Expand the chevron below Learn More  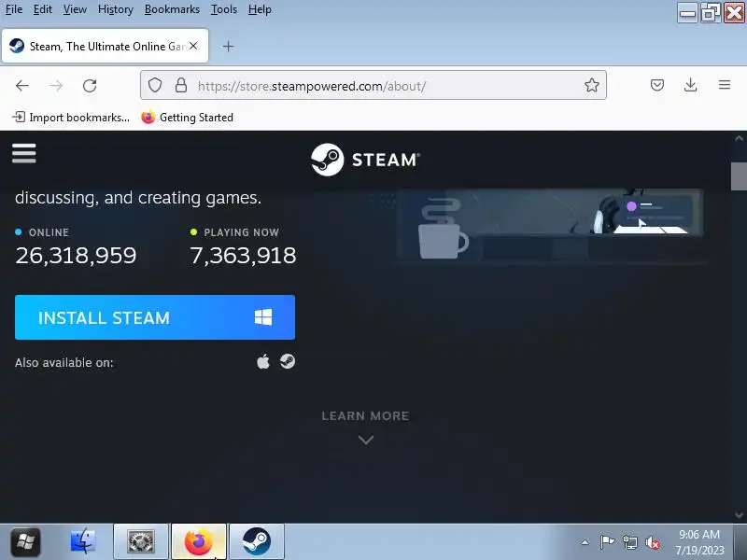coord(365,440)
